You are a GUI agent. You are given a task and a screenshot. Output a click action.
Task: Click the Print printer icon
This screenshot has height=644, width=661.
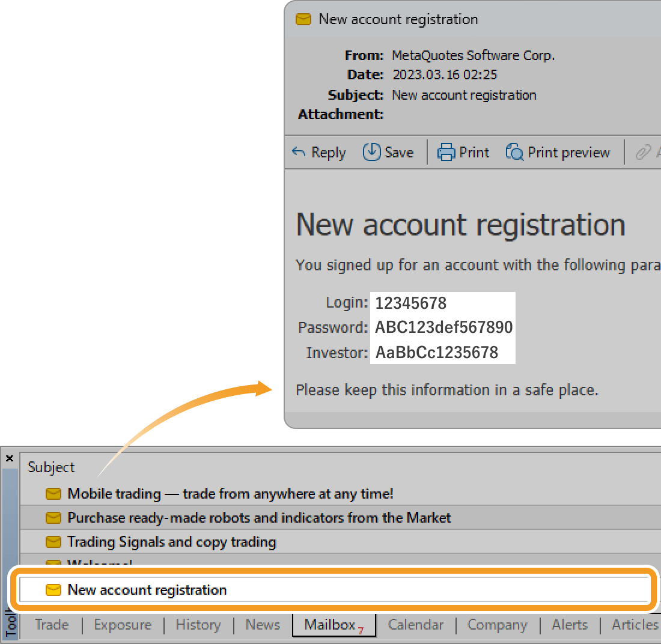[446, 152]
